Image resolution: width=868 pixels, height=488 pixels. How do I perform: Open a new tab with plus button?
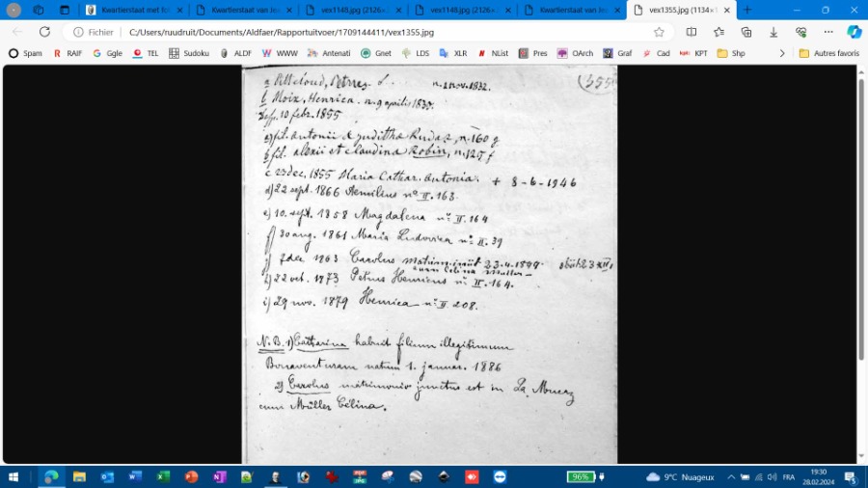click(746, 10)
